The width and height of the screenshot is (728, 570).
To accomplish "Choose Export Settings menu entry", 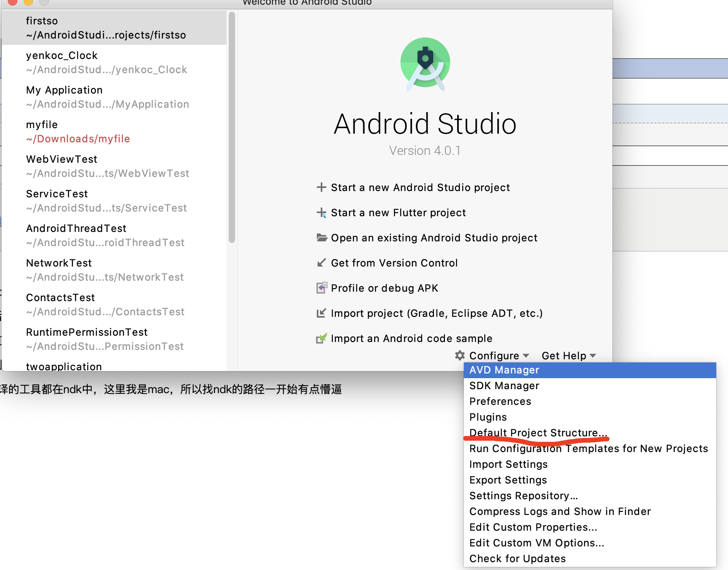I will [590, 480].
